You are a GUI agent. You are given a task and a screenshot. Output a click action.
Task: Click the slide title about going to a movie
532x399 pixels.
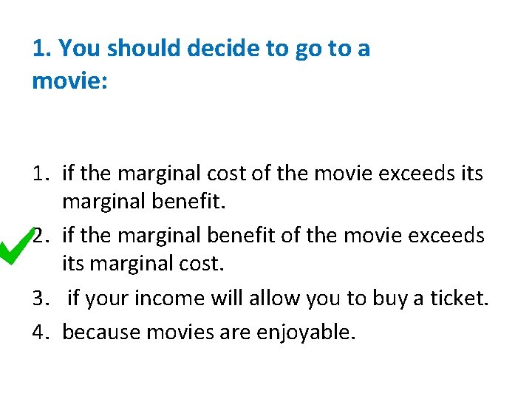(201, 64)
